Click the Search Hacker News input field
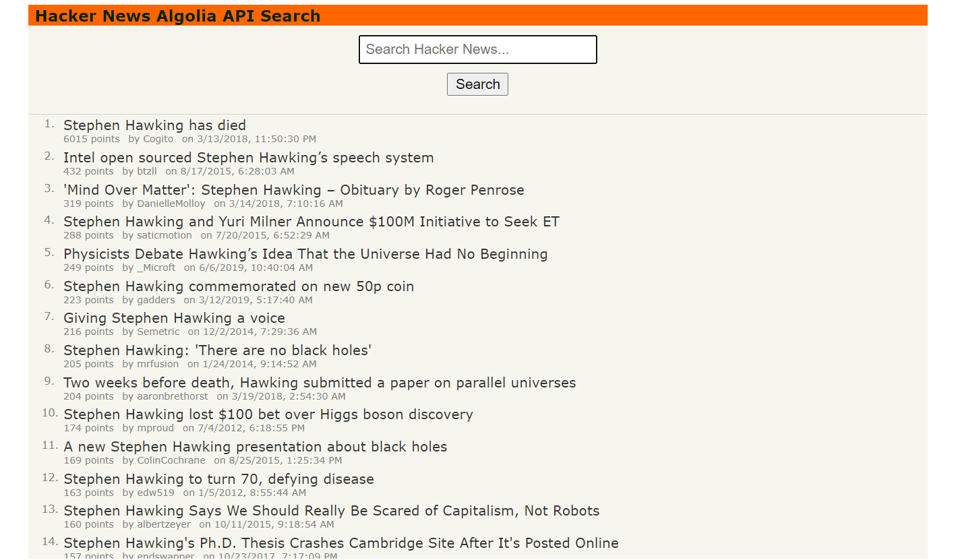This screenshot has height=560, width=956. click(x=477, y=49)
